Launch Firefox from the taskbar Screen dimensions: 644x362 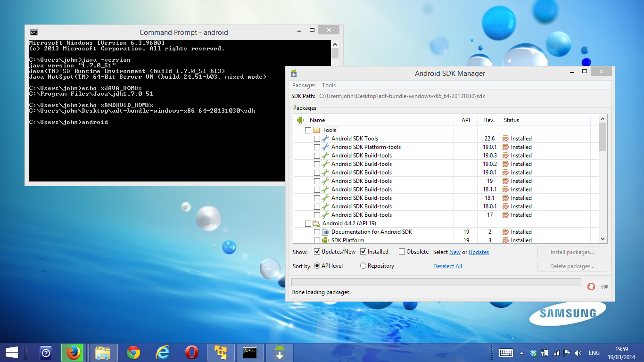pyautogui.click(x=73, y=353)
